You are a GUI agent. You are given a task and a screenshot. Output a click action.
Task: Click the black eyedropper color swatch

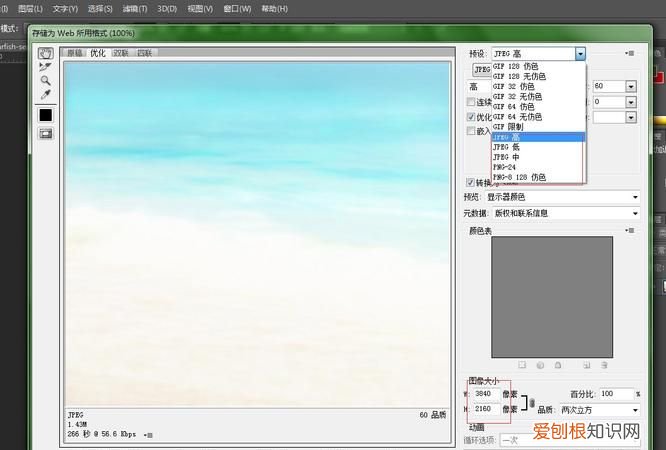[x=45, y=115]
